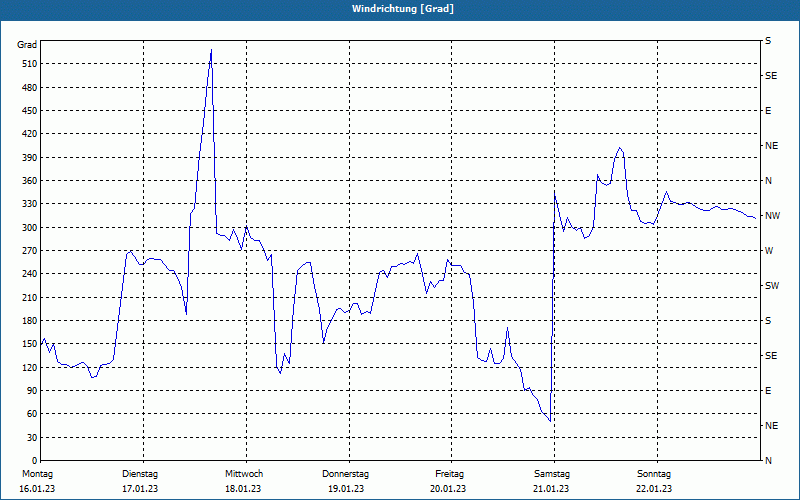The width and height of the screenshot is (800, 500).
Task: Select the 'E' compass label beside the 450 gridline
Action: 768,111
